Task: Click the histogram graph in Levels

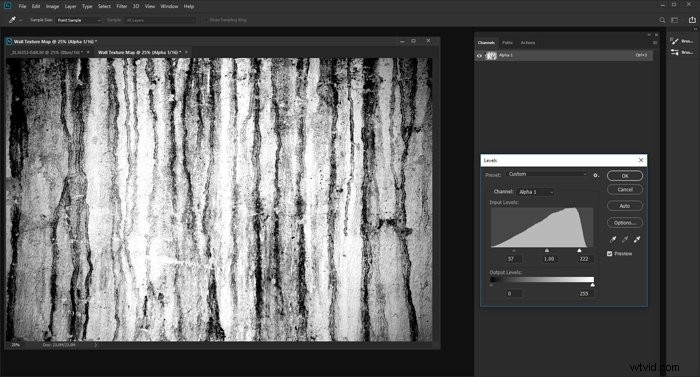Action: (542, 227)
